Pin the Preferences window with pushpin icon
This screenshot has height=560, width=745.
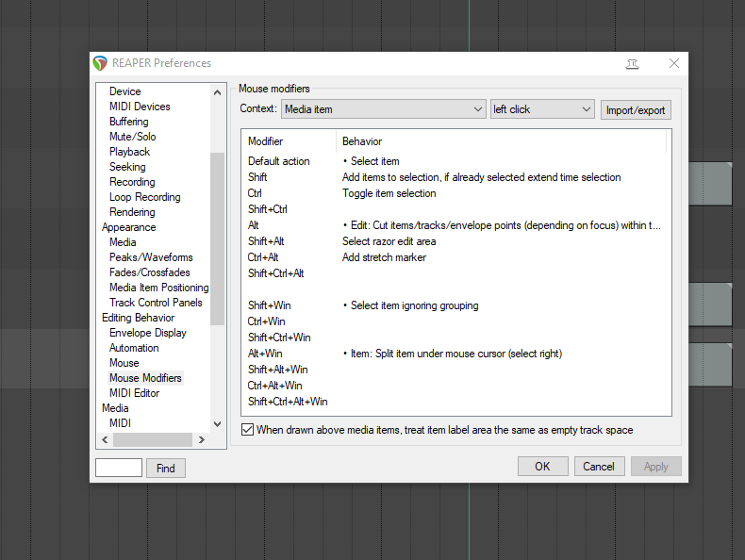pos(632,64)
